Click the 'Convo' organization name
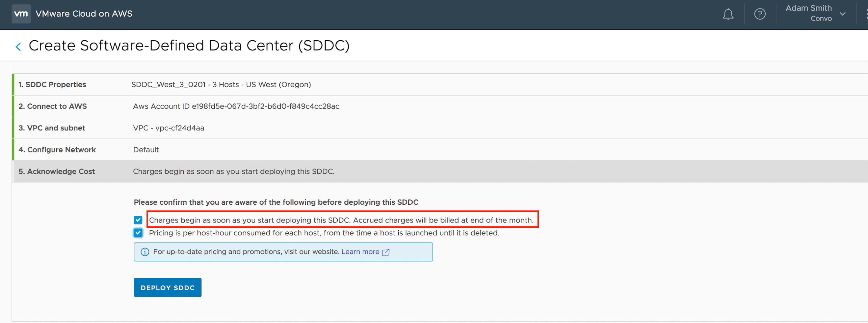This screenshot has width=868, height=323. point(821,18)
